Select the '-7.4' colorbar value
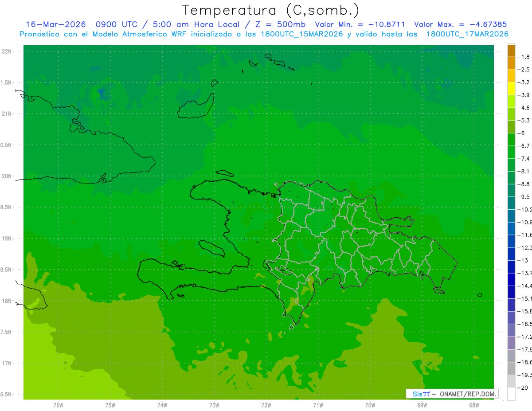The width and height of the screenshot is (532, 411). coord(523,158)
